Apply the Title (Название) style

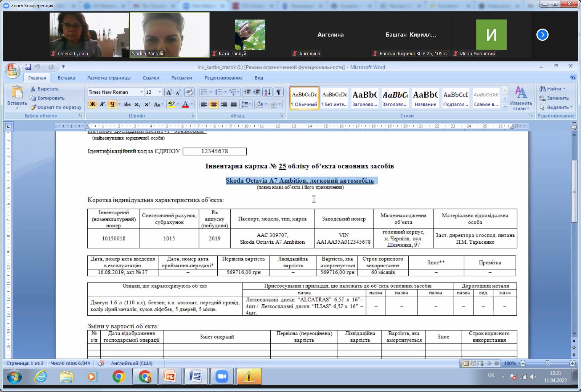[425, 98]
